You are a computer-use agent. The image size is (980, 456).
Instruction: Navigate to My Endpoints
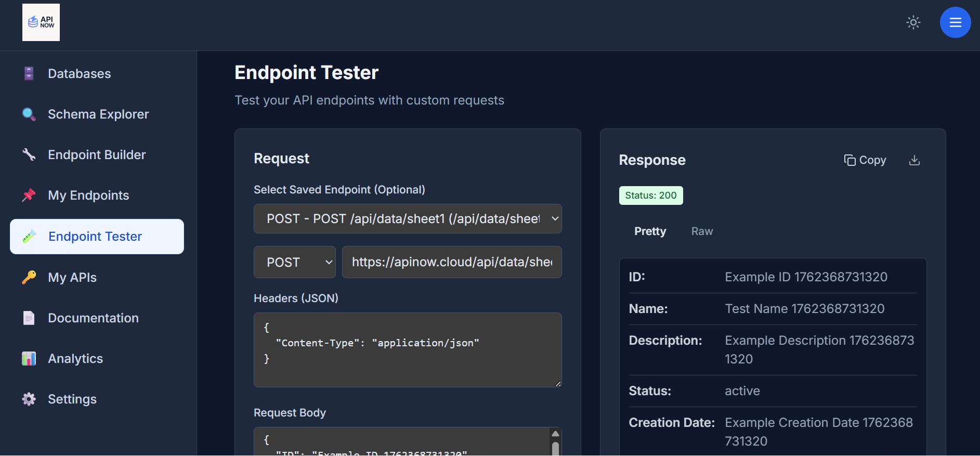(x=97, y=195)
